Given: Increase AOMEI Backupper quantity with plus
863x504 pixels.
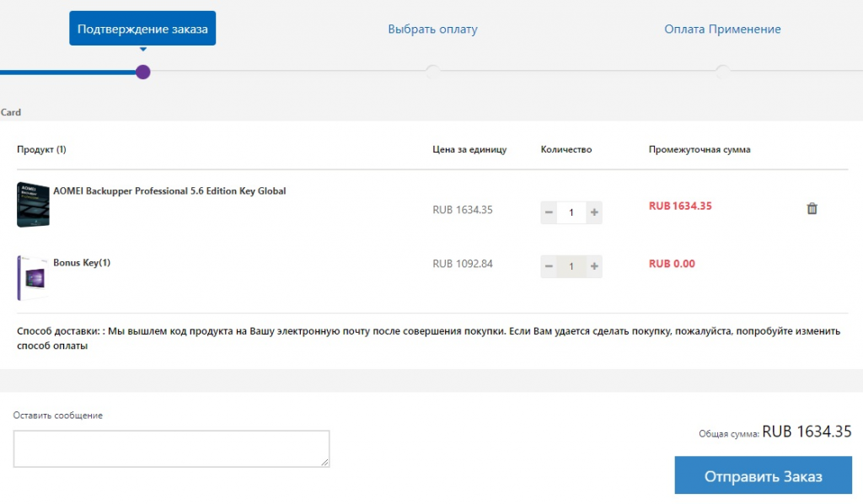Looking at the screenshot, I should click(x=594, y=212).
